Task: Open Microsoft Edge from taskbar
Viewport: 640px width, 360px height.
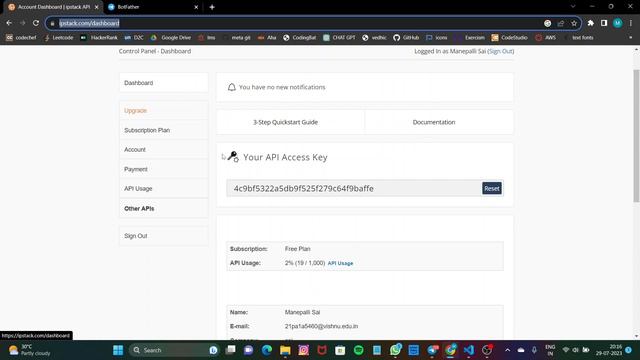Action: tap(267, 350)
